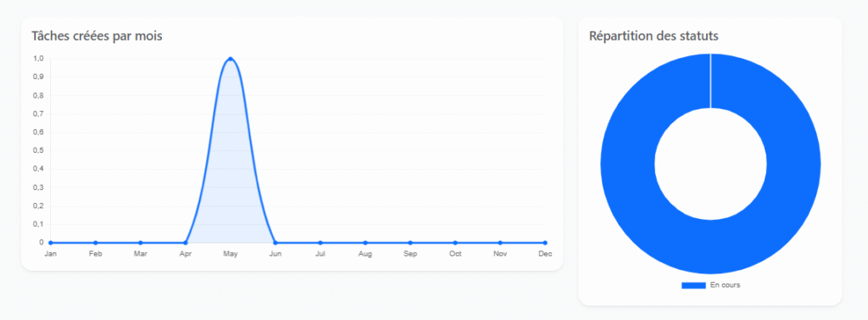Select the Sep data point marker
868x320 pixels.
pos(410,243)
